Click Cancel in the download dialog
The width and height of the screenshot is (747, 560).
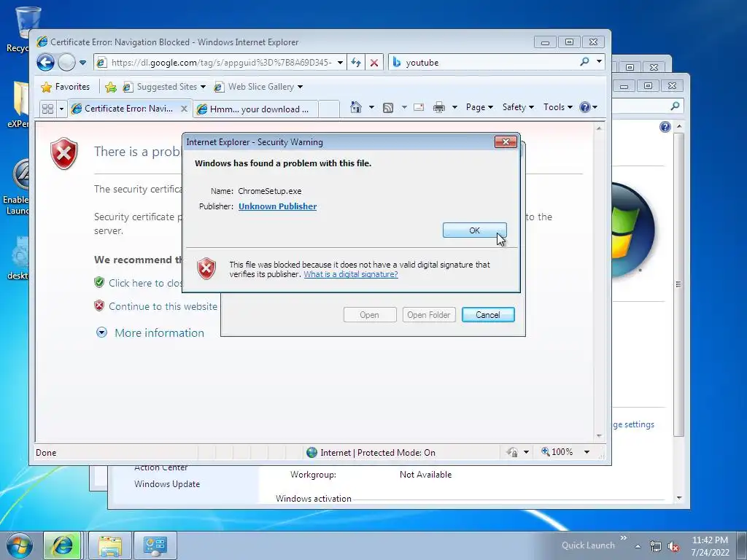(x=488, y=315)
